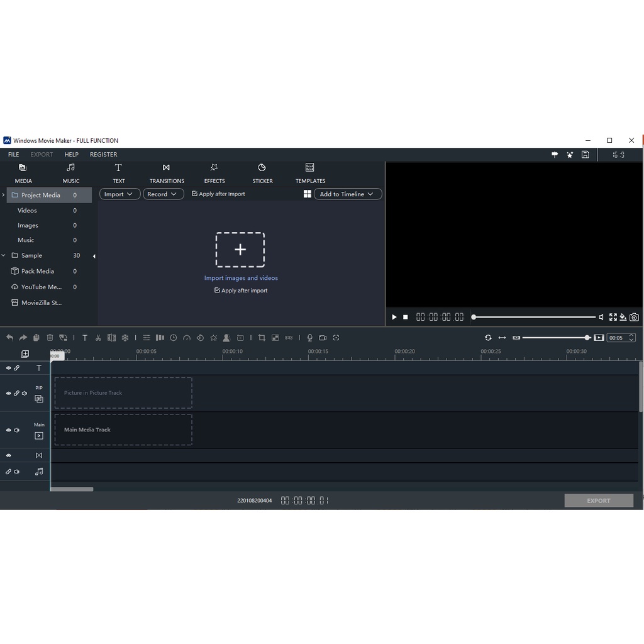Expand the Add to Timeline dropdown
The width and height of the screenshot is (644, 644).
point(347,194)
